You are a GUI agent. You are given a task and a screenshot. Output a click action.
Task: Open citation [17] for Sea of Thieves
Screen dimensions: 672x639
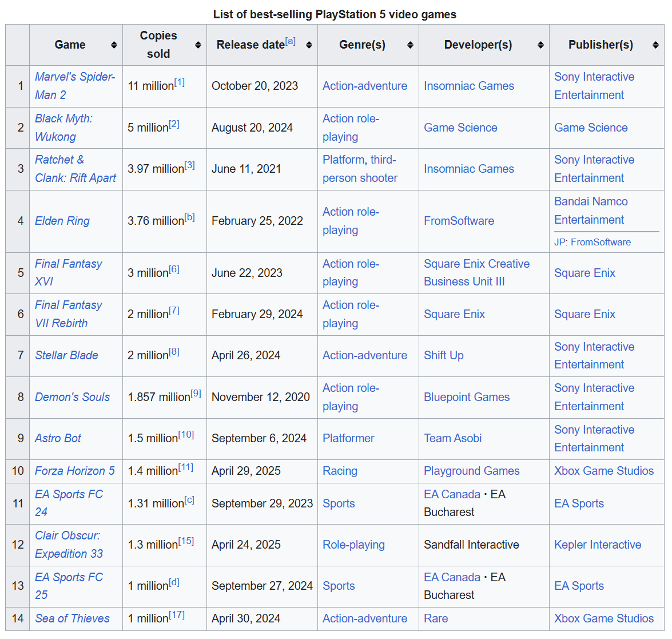tap(177, 615)
